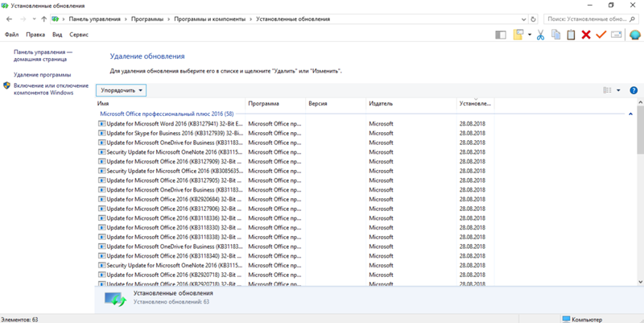Open the address bar history dropdown
The image size is (644, 323).
524,19
